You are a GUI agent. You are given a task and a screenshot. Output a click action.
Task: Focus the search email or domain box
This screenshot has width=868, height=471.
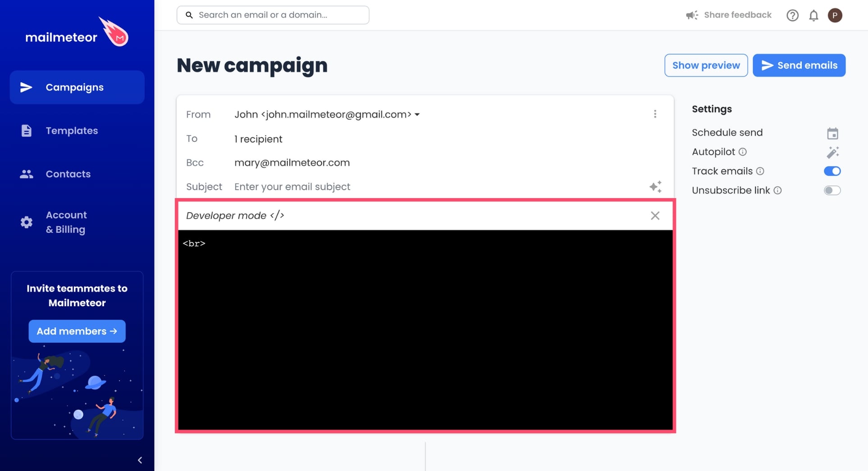pos(279,15)
